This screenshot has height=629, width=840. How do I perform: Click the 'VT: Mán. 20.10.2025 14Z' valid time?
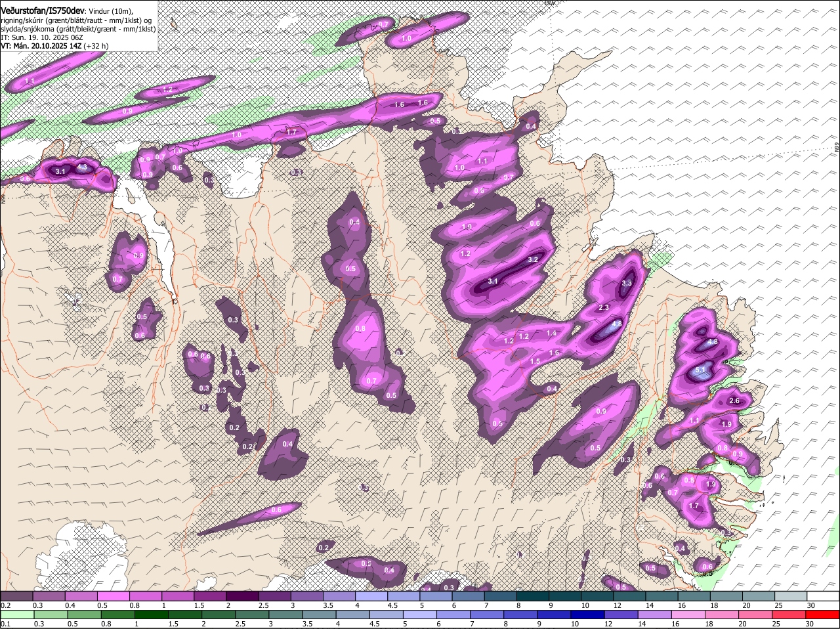pos(40,46)
